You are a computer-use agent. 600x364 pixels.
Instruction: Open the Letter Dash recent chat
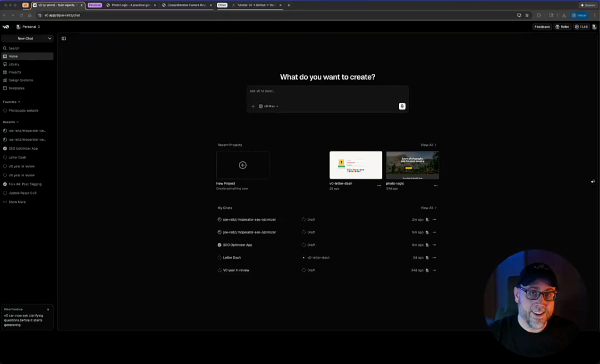[x=27, y=158]
